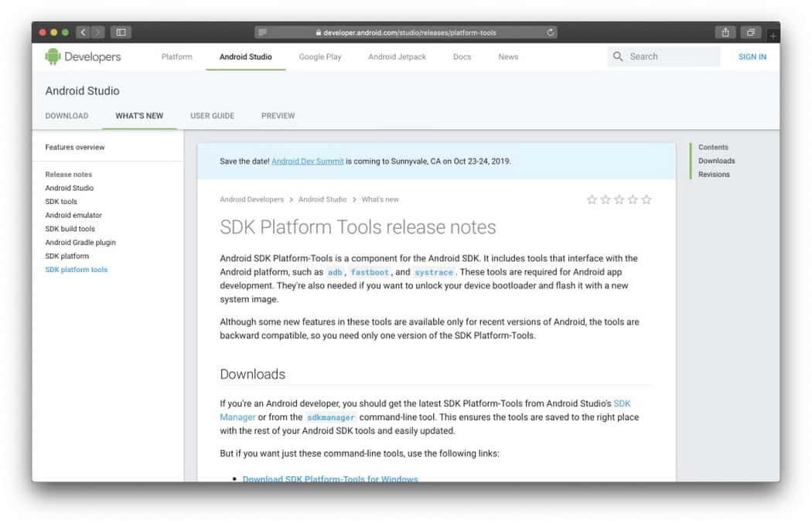Click the fastboot code link
The height and width of the screenshot is (524, 812).
[369, 272]
